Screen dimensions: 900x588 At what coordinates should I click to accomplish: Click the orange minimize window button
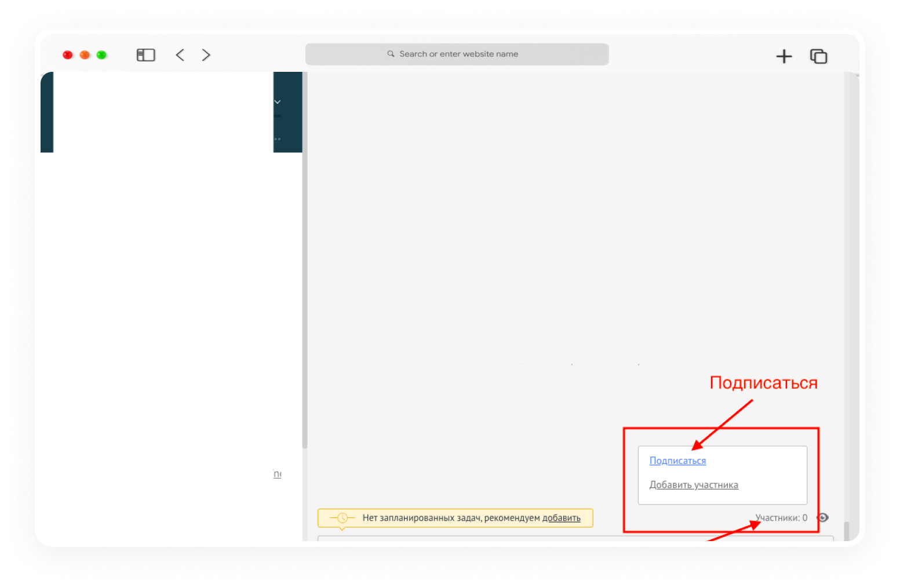click(x=85, y=55)
